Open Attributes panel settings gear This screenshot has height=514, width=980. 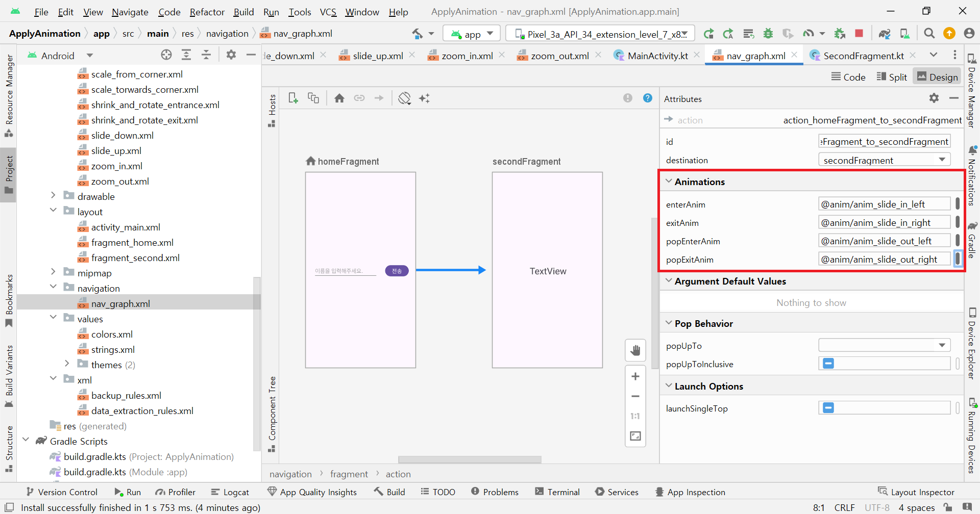(x=934, y=98)
